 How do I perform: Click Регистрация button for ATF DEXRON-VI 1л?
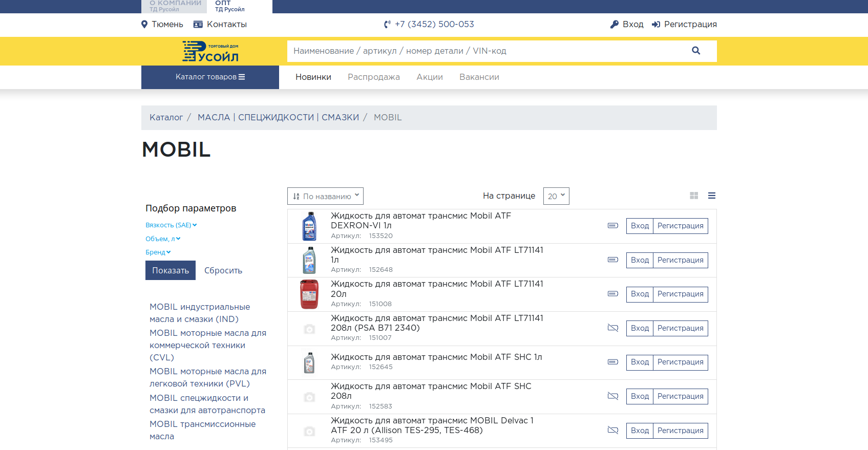pyautogui.click(x=681, y=226)
